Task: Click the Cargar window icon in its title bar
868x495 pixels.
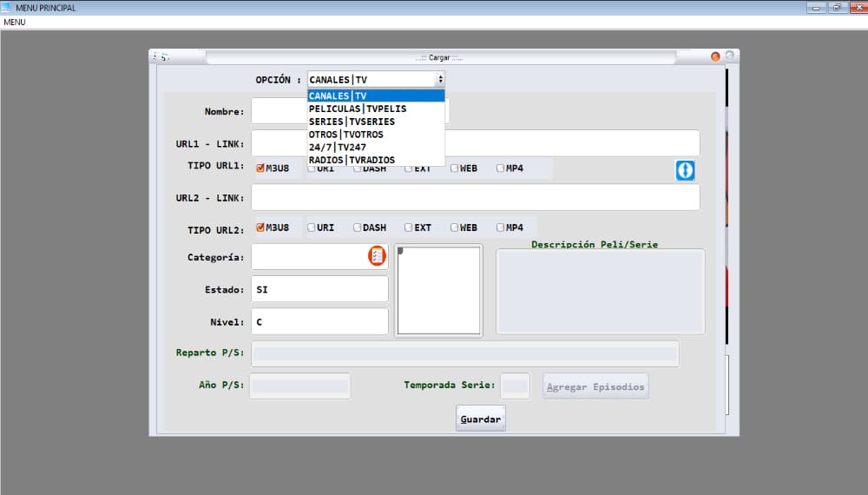Action: [162, 57]
